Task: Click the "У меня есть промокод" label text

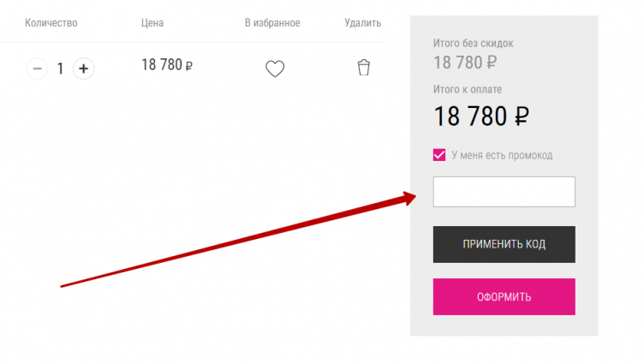Action: pos(502,156)
